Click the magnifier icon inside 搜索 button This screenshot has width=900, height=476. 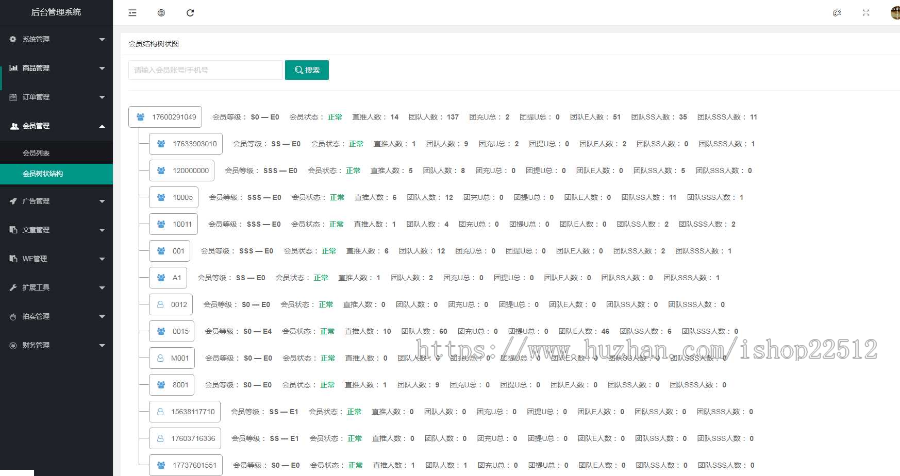pyautogui.click(x=298, y=70)
